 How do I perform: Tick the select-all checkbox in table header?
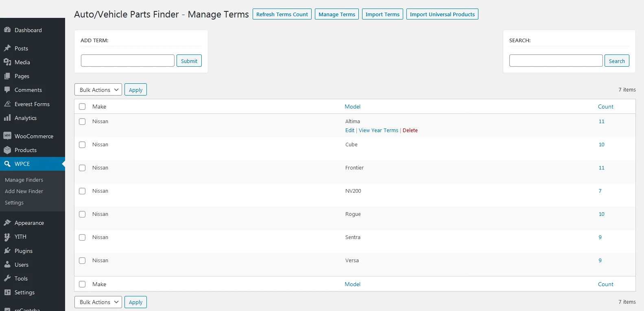tap(82, 107)
